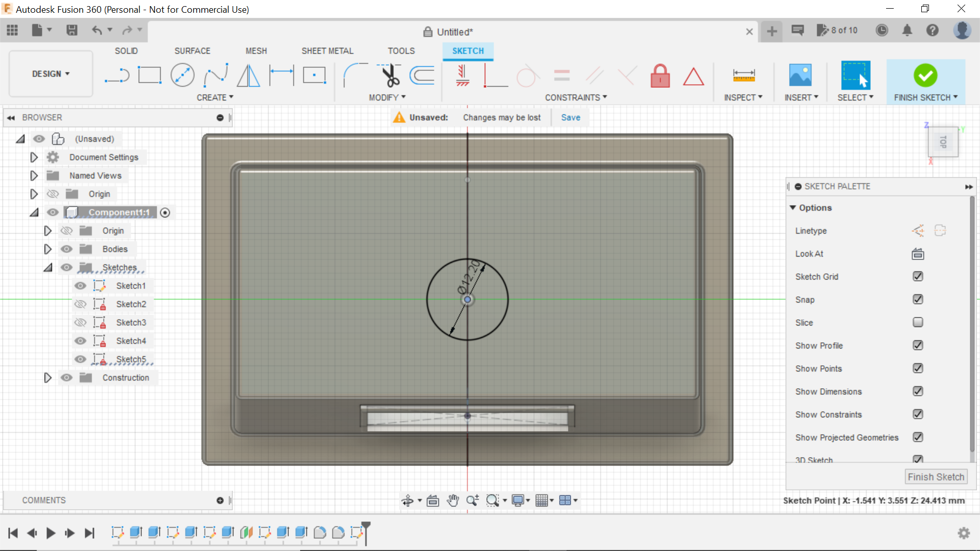The width and height of the screenshot is (980, 551).
Task: Disable the Show Dimensions checkbox
Action: point(918,391)
